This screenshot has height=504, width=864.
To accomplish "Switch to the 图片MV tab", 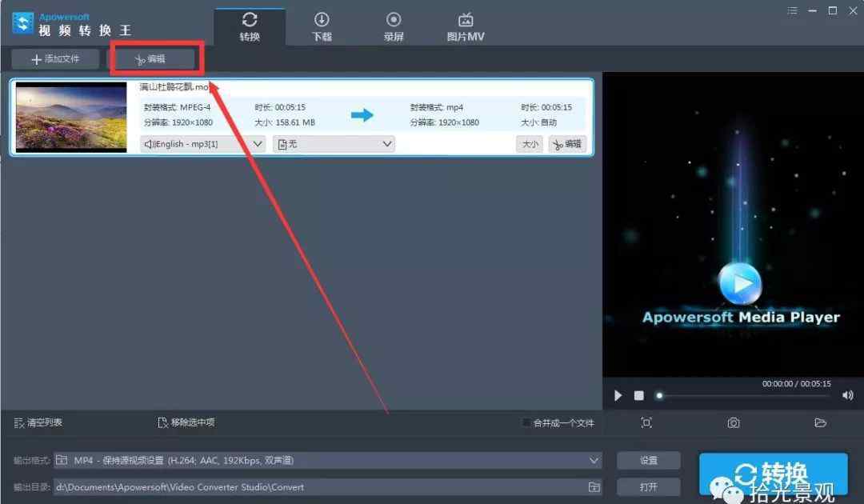I will click(x=466, y=27).
